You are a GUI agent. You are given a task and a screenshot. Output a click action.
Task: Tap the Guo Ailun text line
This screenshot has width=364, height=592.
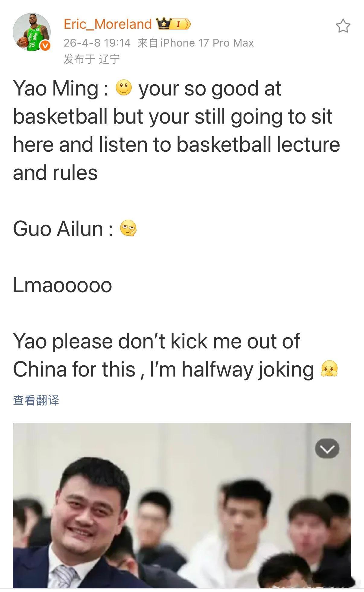[x=75, y=228]
